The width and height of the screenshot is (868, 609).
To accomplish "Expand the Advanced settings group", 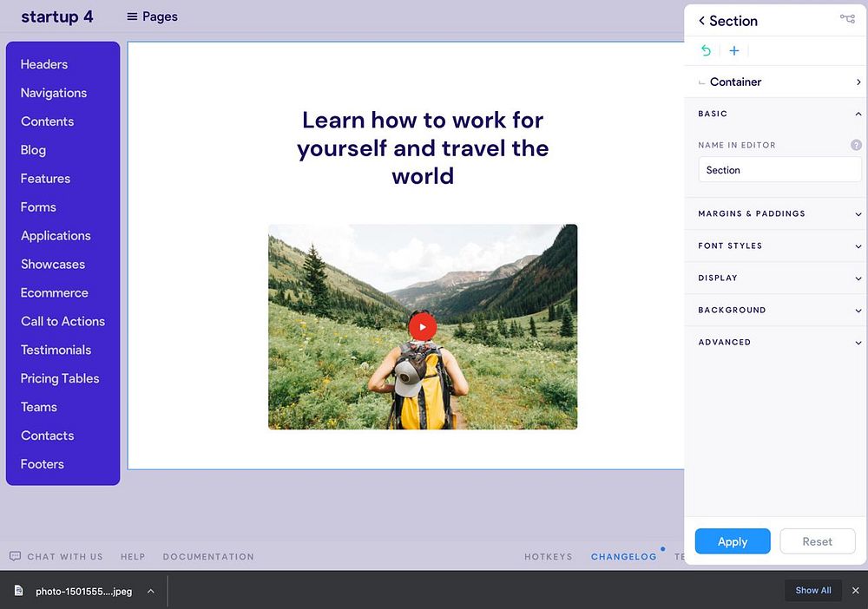I will 776,342.
